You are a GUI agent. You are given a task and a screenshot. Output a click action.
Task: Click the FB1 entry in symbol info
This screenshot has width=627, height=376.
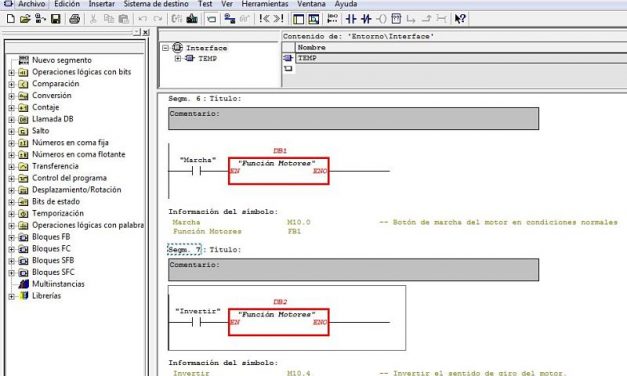coord(294,231)
